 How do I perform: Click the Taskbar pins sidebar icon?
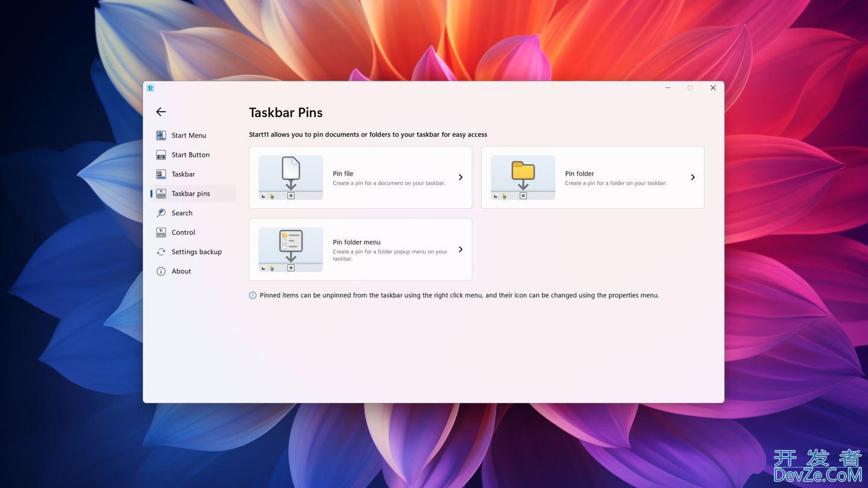coord(161,194)
